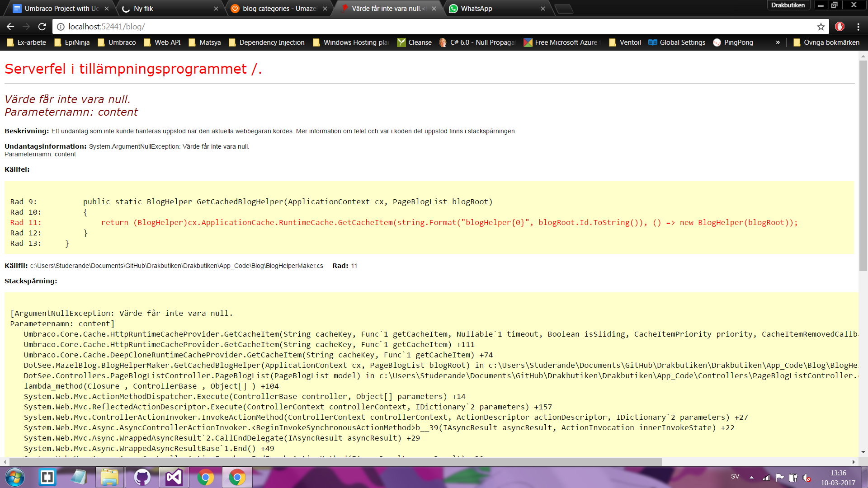Select the Värde får inte vara null tab
The height and width of the screenshot is (488, 868).
[x=388, y=9]
